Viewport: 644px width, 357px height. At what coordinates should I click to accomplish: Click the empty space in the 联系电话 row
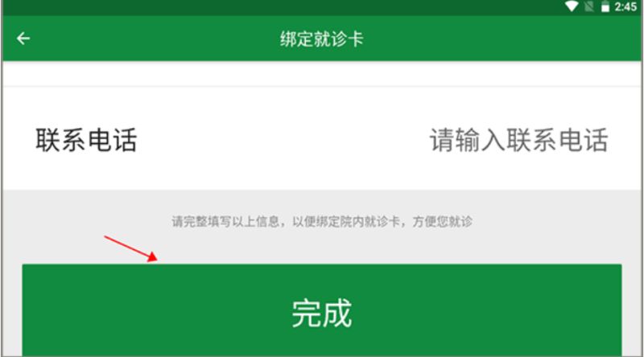click(283, 140)
